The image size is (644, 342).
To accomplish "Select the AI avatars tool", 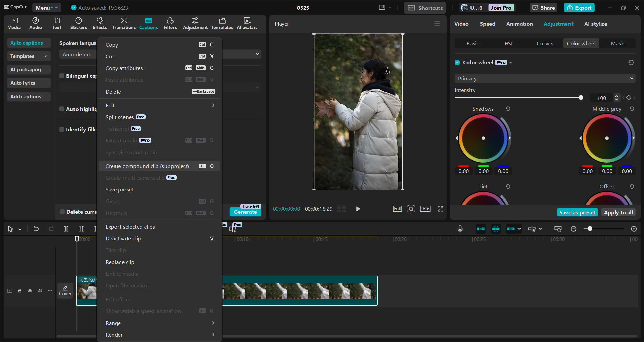I will [x=247, y=23].
